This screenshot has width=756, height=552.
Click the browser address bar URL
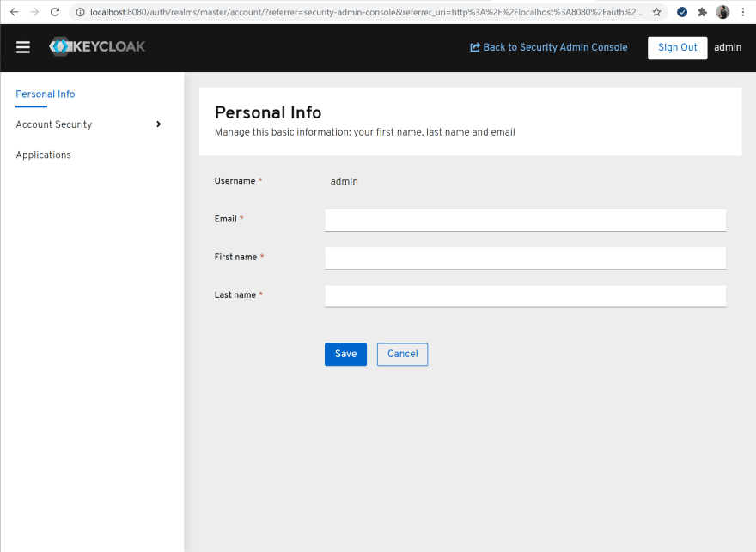[366, 12]
